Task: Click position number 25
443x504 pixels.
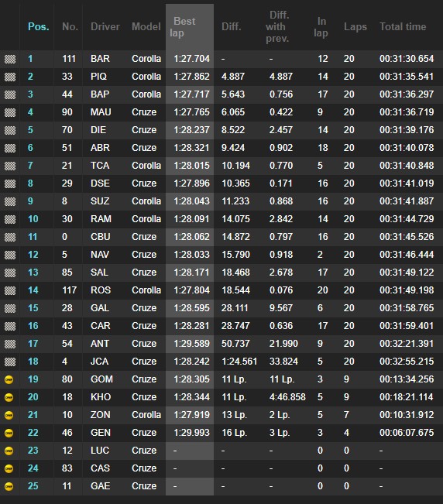Action: click(x=33, y=486)
